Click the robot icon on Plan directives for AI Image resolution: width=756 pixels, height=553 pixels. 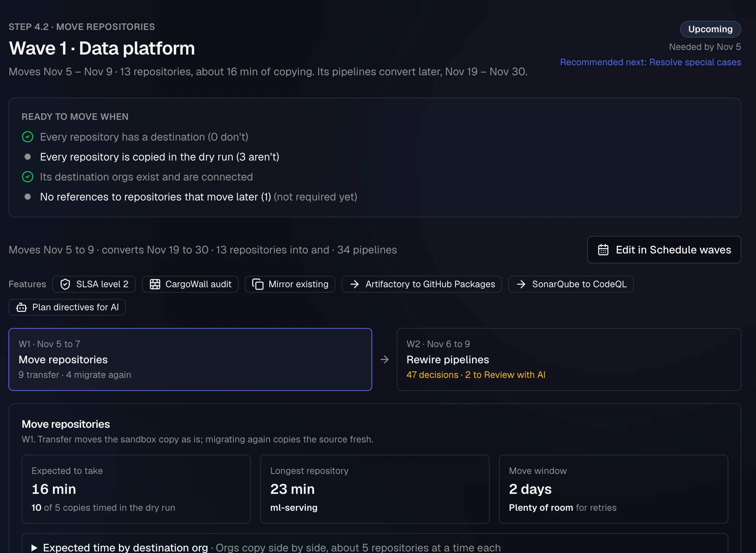21,307
